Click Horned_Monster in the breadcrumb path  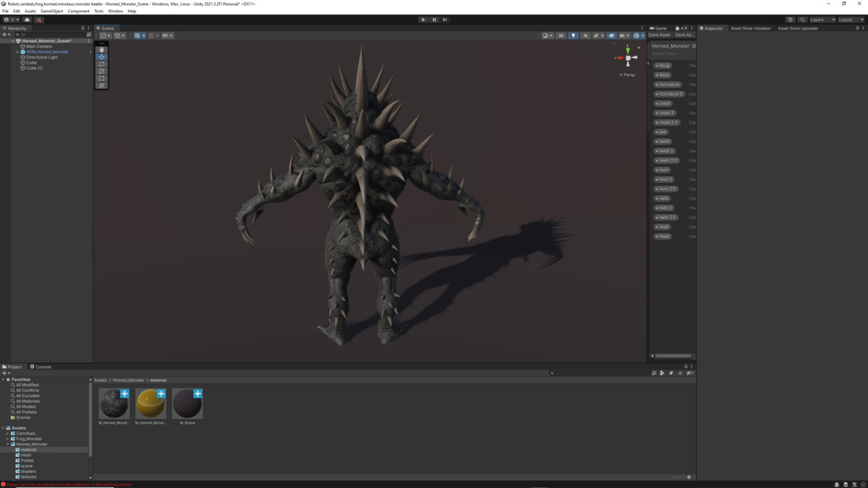(x=128, y=380)
